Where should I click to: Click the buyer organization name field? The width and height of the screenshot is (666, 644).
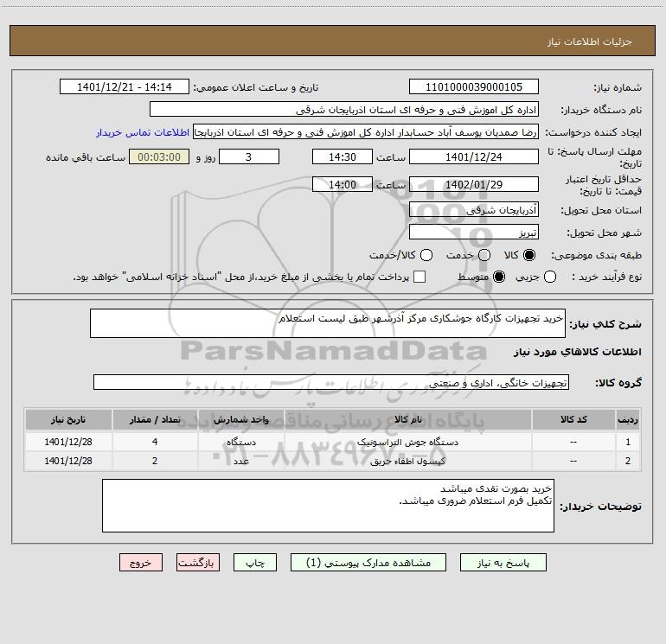click(344, 110)
